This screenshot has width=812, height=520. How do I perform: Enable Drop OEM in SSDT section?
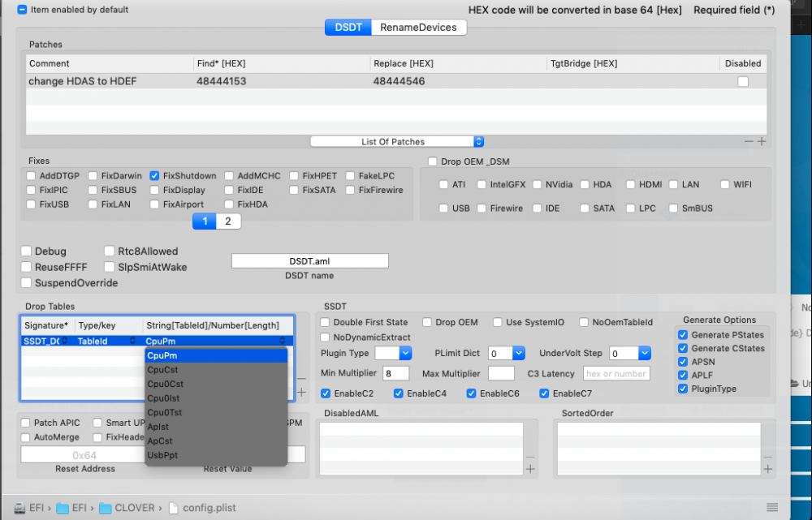pos(427,322)
